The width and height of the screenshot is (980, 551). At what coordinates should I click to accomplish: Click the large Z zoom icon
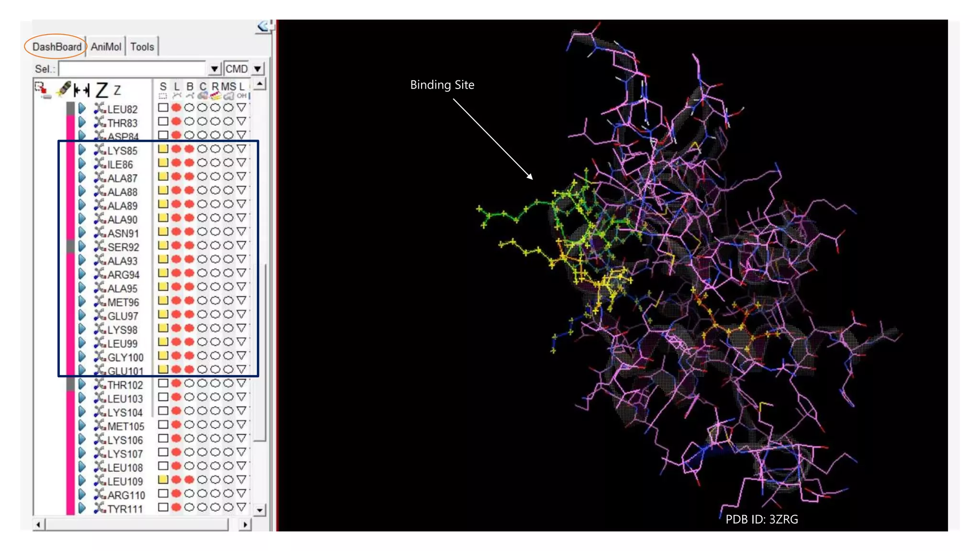coord(101,90)
